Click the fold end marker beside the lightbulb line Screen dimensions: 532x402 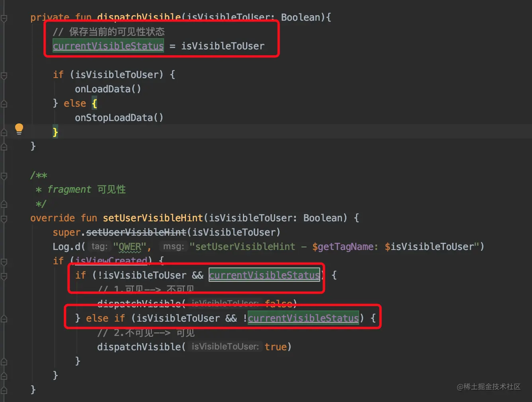point(4,133)
